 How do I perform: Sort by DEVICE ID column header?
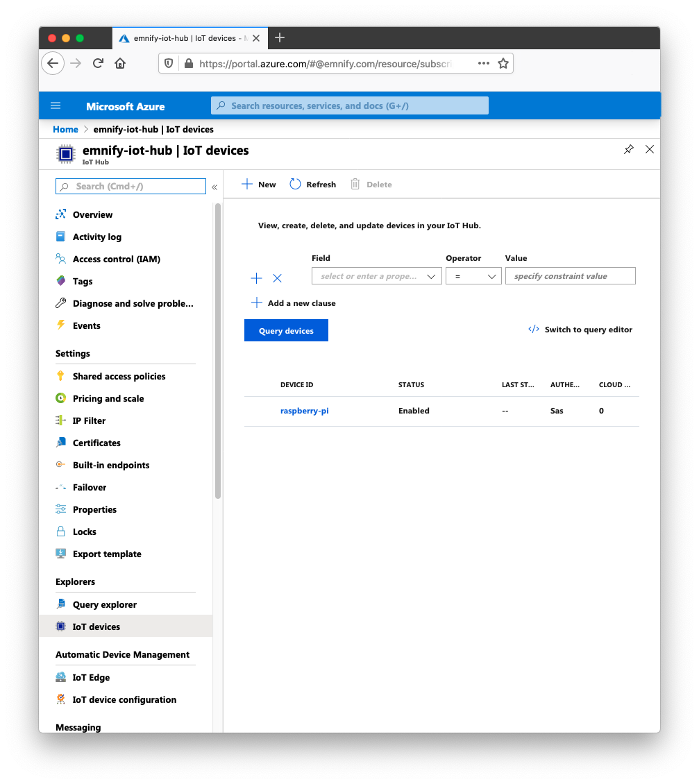click(x=296, y=384)
